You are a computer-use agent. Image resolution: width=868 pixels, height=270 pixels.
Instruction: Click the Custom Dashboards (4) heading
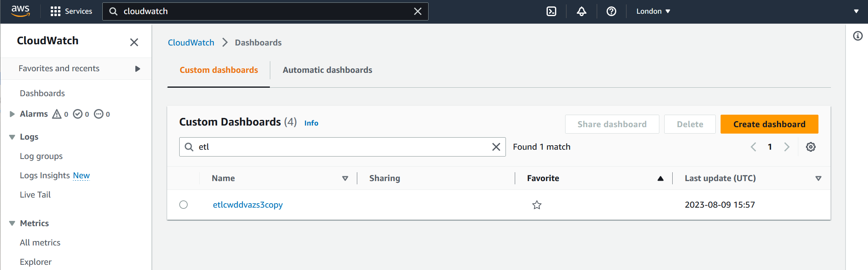click(x=238, y=122)
